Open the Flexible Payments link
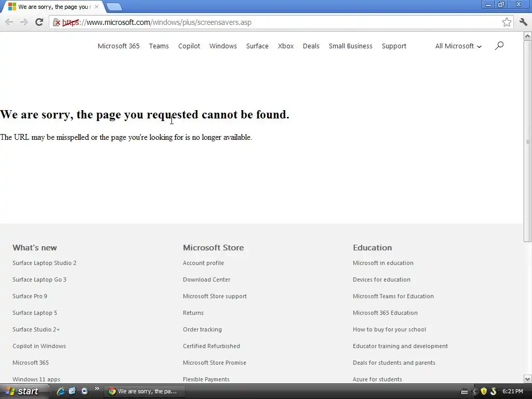This screenshot has width=532, height=399. [206, 379]
